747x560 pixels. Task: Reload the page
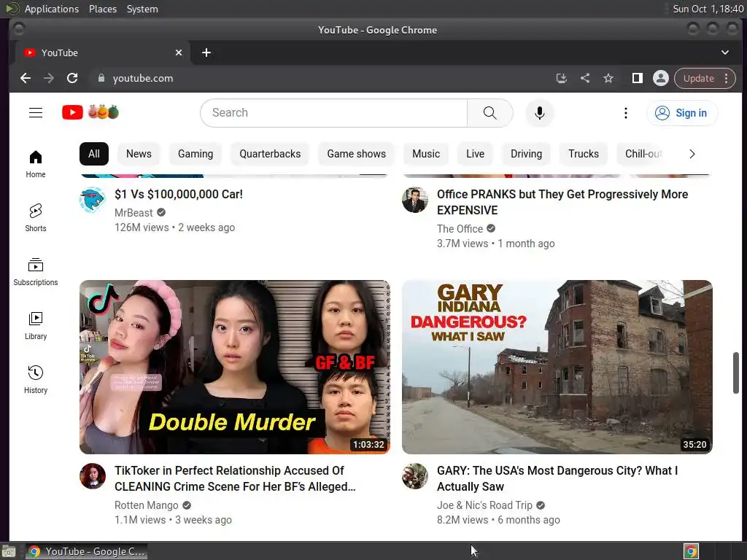[x=72, y=78]
